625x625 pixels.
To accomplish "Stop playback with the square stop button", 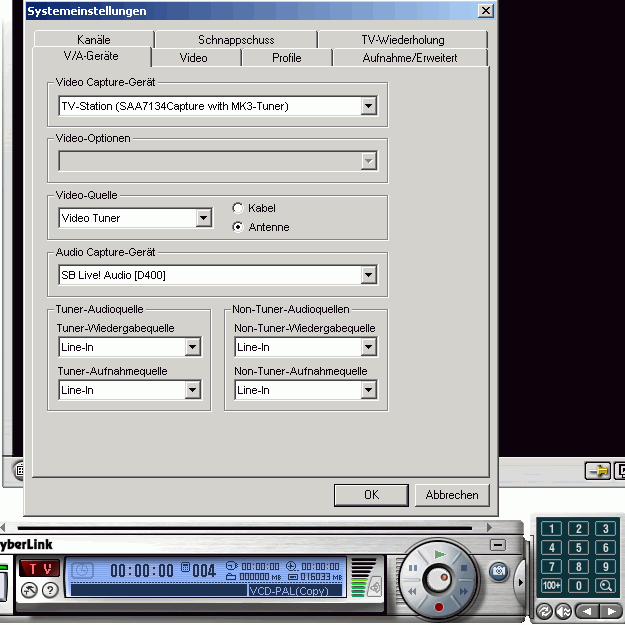I will pos(464,568).
